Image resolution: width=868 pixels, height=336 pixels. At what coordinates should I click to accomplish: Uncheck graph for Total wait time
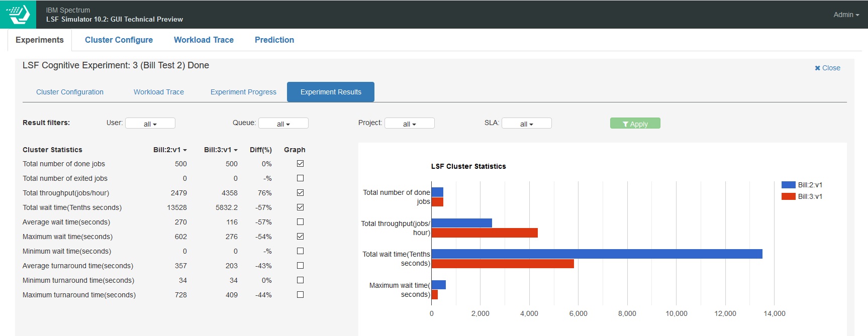(301, 207)
